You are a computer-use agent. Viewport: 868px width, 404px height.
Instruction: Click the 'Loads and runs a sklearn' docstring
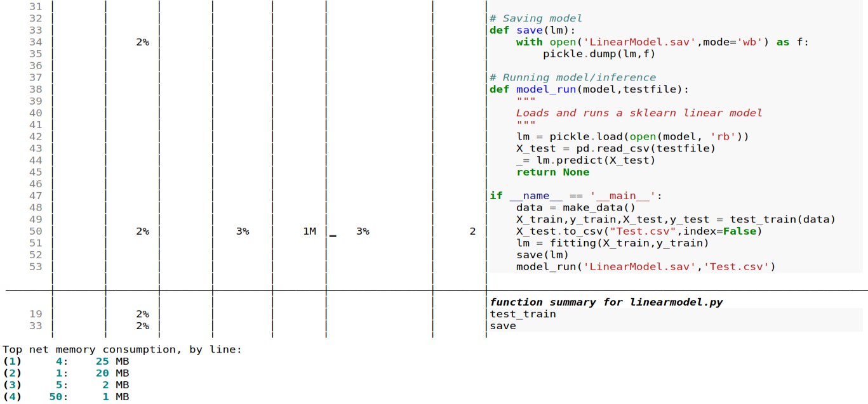tap(639, 113)
